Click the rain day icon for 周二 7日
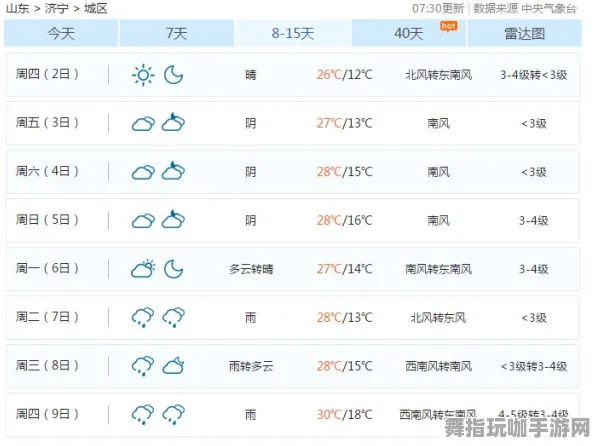Image resolution: width=596 pixels, height=446 pixels. click(x=143, y=317)
